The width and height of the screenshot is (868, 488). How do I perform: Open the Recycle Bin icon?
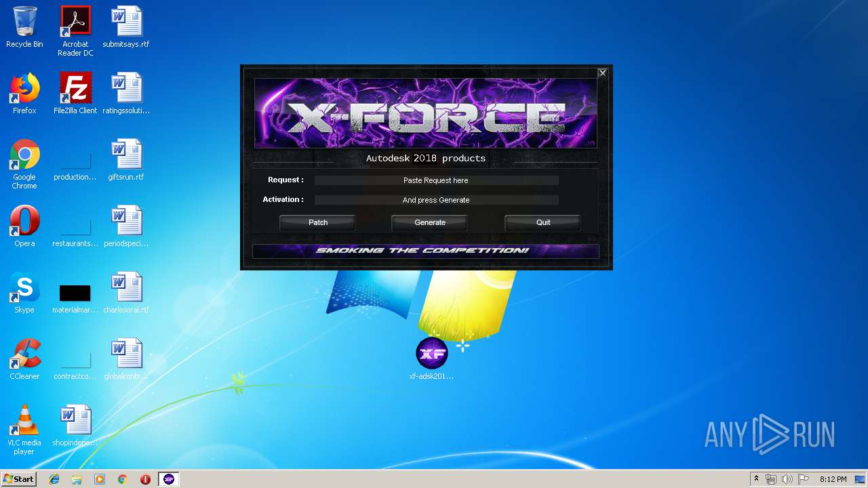tap(24, 27)
